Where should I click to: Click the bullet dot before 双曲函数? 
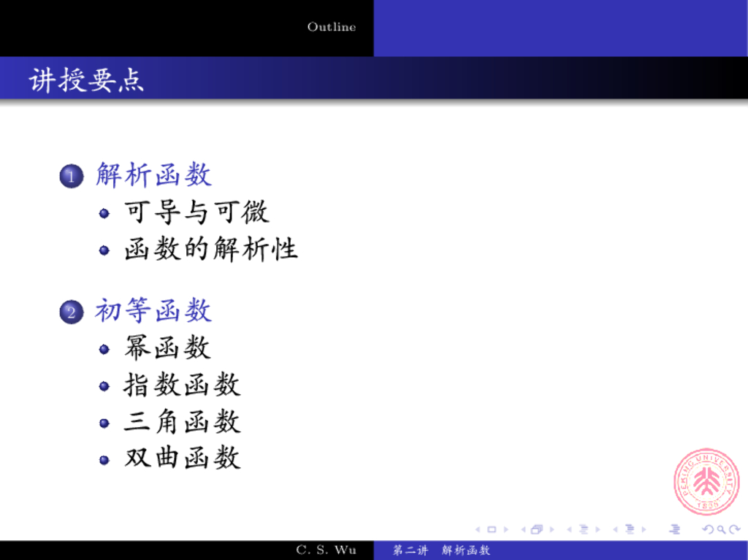pyautogui.click(x=104, y=460)
